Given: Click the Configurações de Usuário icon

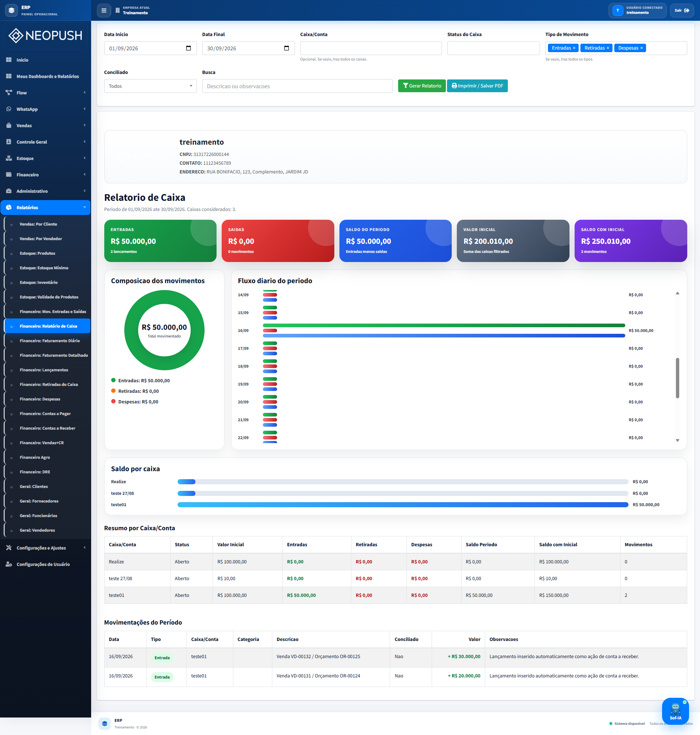Looking at the screenshot, I should pos(9,564).
